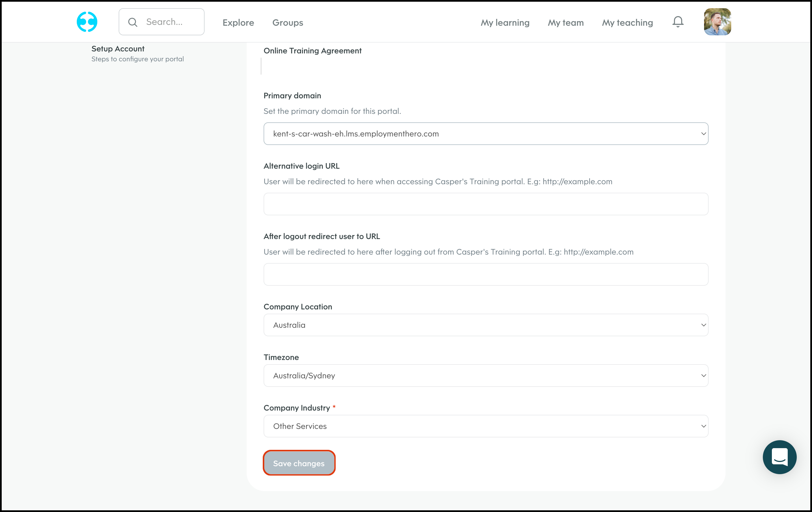The width and height of the screenshot is (812, 512).
Task: Open the user profile avatar
Action: coord(717,22)
